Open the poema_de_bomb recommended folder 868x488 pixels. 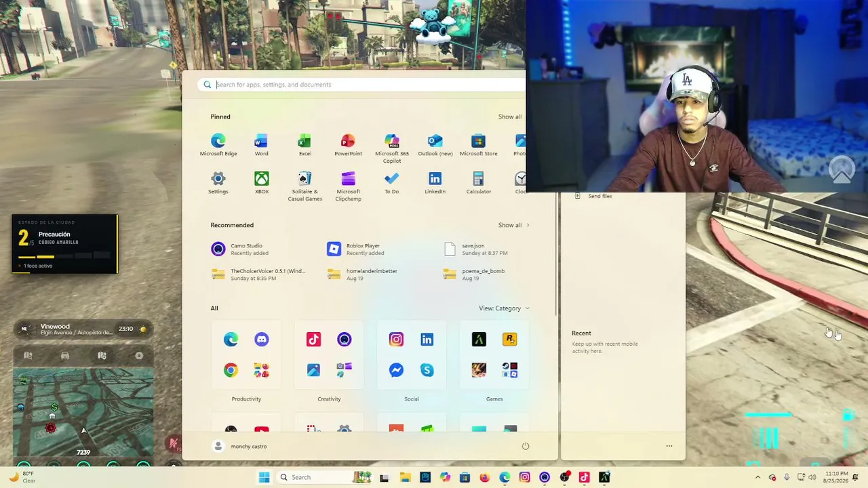coord(474,274)
